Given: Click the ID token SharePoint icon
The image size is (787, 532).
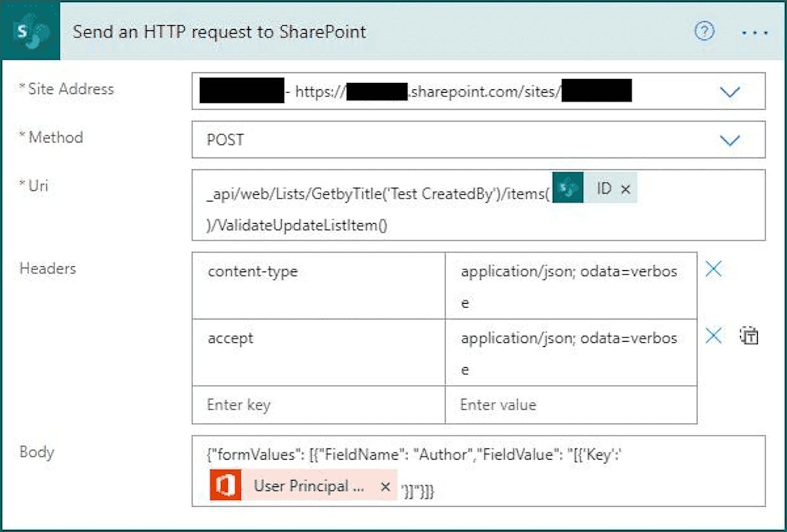Looking at the screenshot, I should (568, 188).
